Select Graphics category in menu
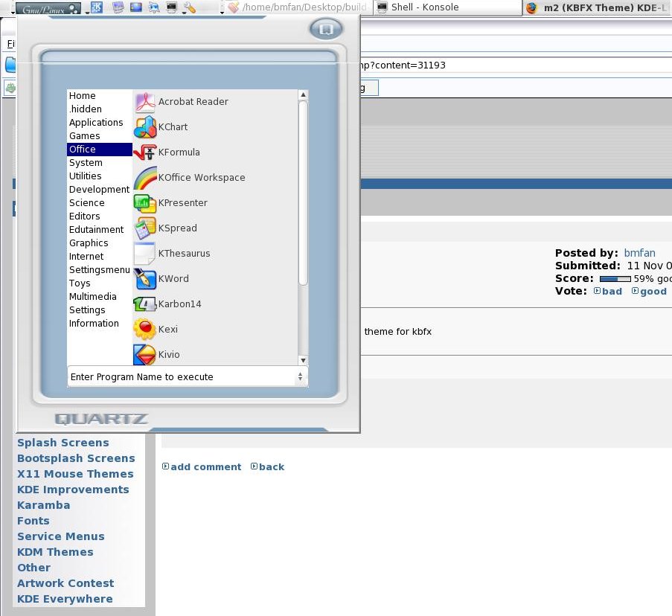Viewport: 672px width, 616px height. point(100,243)
